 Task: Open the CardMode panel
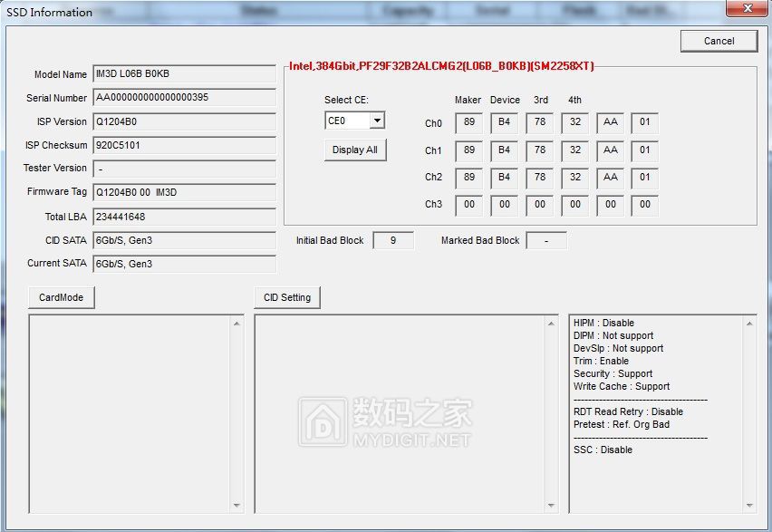(x=61, y=296)
